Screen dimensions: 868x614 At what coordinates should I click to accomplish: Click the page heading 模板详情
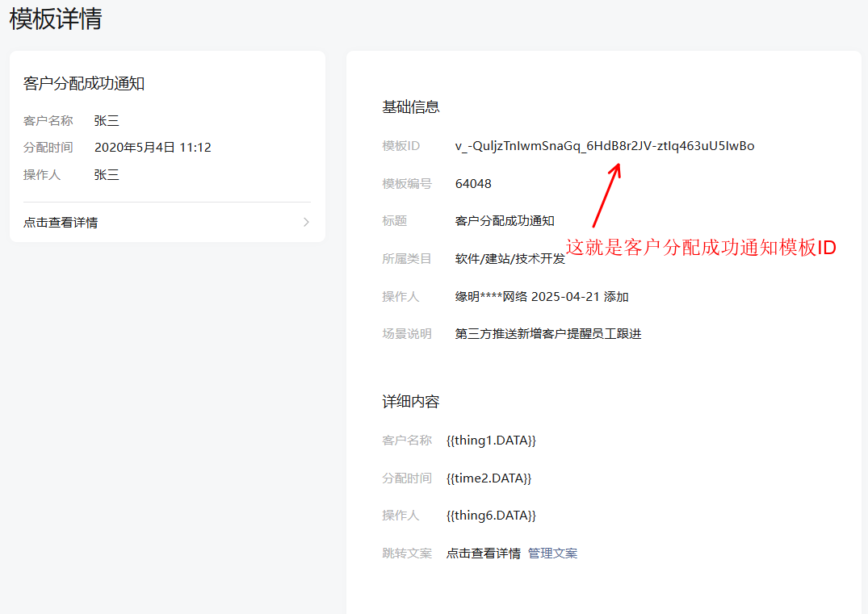[x=56, y=19]
